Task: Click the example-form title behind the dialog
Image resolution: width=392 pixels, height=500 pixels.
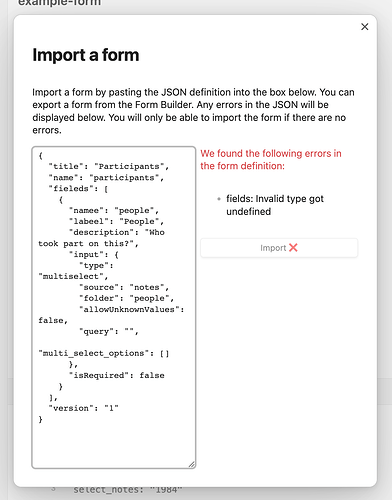Action: point(59,3)
